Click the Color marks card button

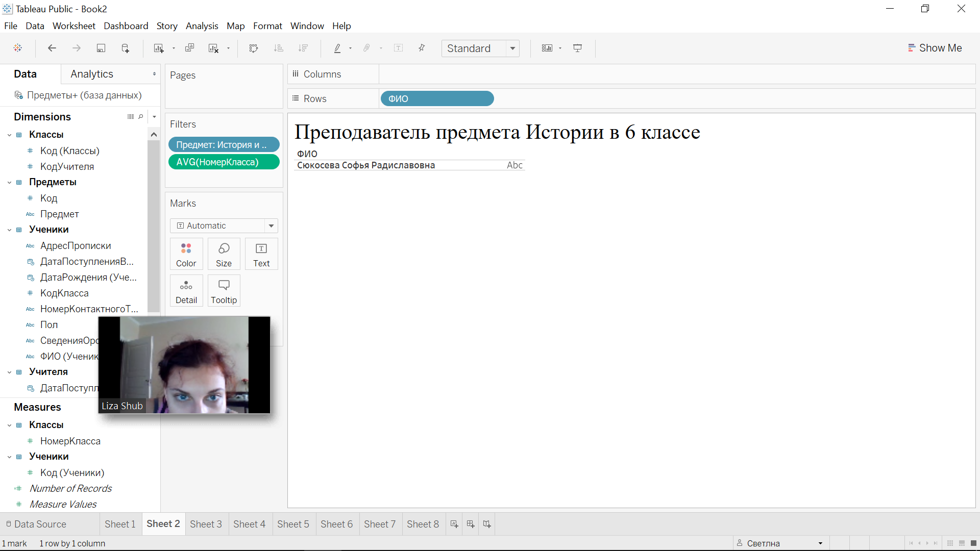coord(186,254)
